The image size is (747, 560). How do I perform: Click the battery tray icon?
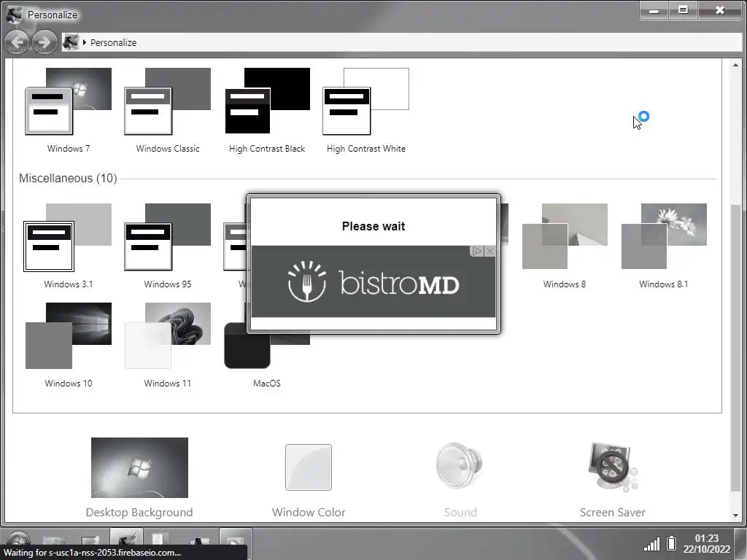click(x=671, y=543)
